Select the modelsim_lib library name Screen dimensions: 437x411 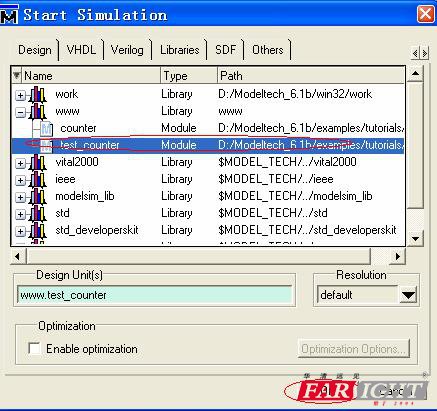click(85, 196)
